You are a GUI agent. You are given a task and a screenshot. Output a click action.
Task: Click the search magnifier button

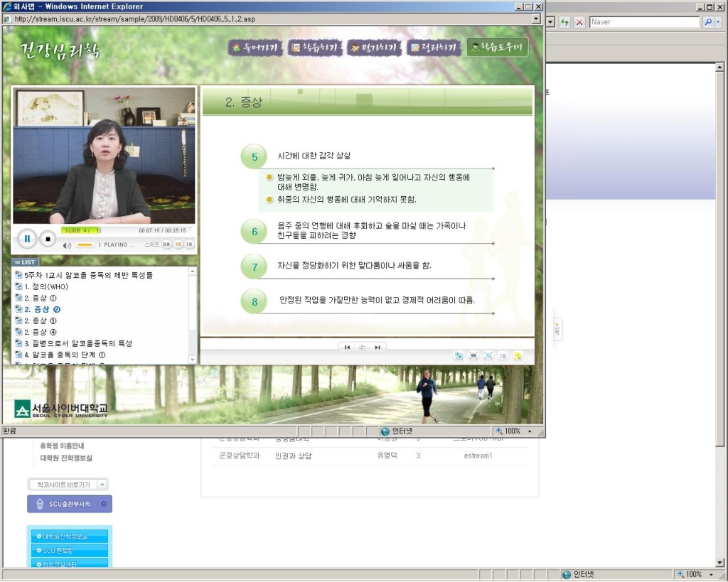[707, 22]
